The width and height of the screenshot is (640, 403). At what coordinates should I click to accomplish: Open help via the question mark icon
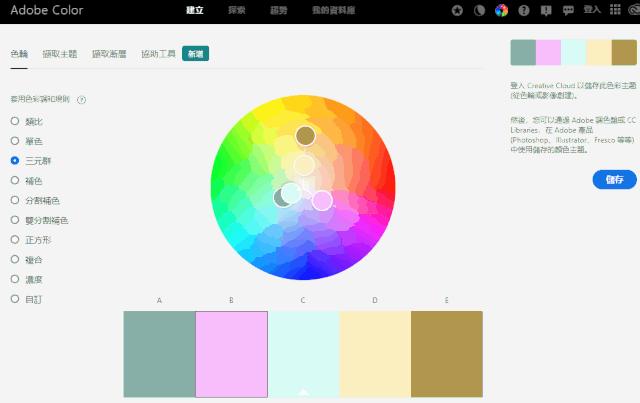pyautogui.click(x=524, y=11)
